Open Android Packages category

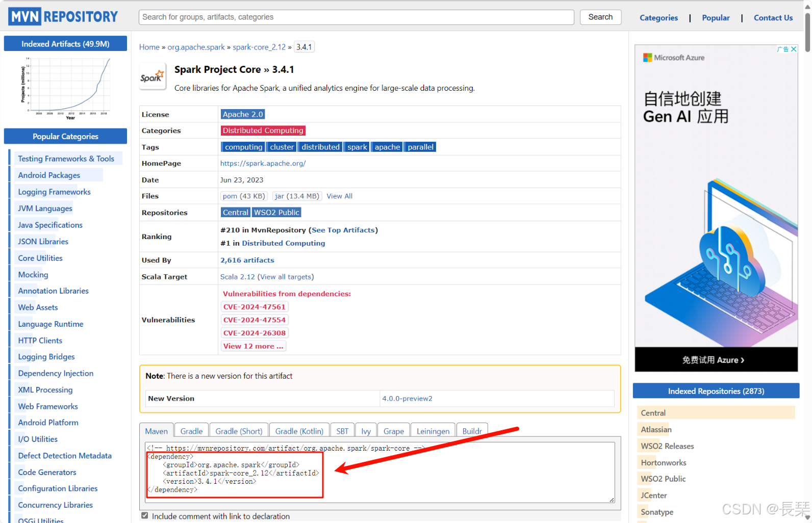[49, 175]
